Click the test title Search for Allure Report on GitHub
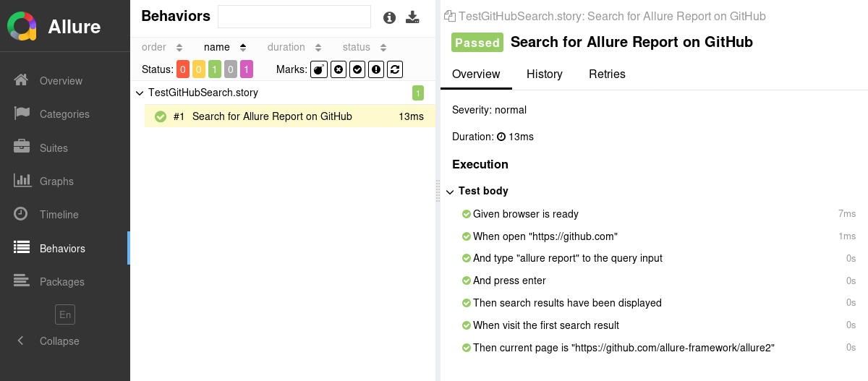 point(631,42)
